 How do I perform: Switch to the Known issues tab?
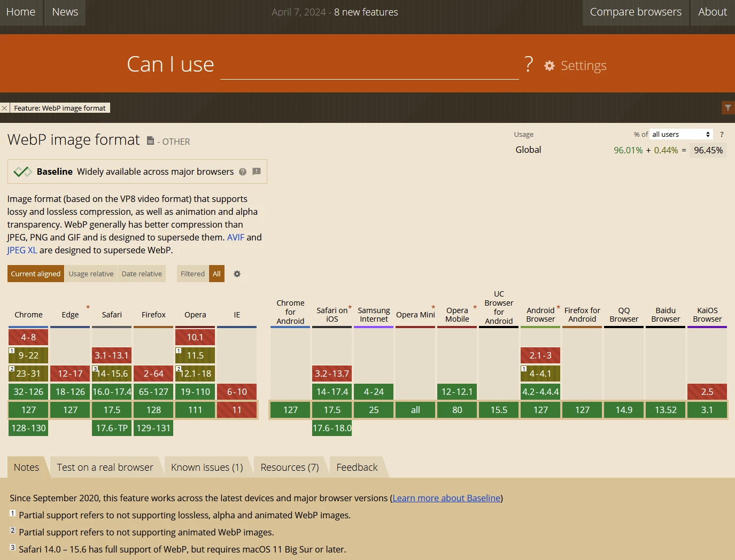[207, 468]
